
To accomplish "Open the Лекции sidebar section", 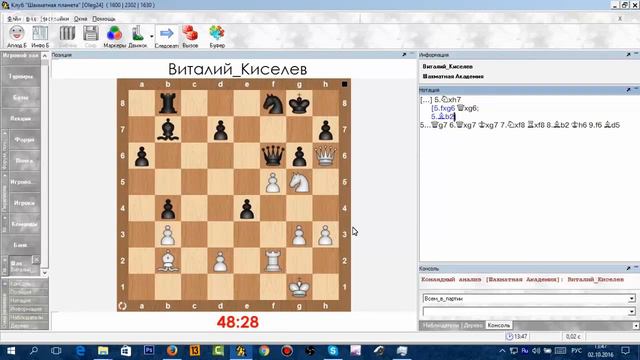I will 21,118.
